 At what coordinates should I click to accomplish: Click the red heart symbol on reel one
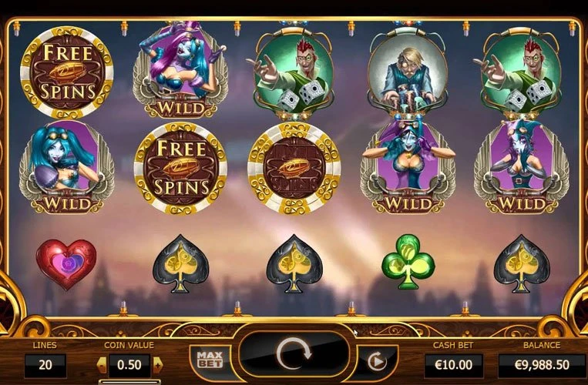pyautogui.click(x=66, y=264)
